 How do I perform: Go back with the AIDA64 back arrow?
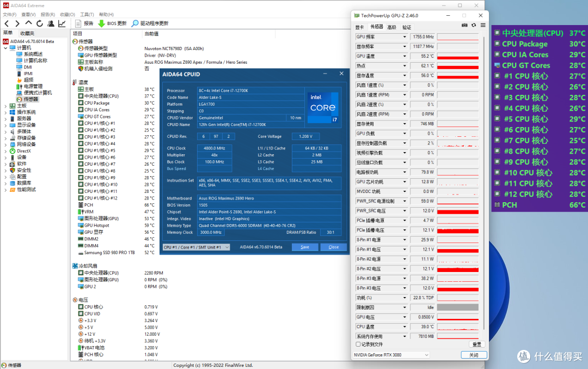pos(7,23)
